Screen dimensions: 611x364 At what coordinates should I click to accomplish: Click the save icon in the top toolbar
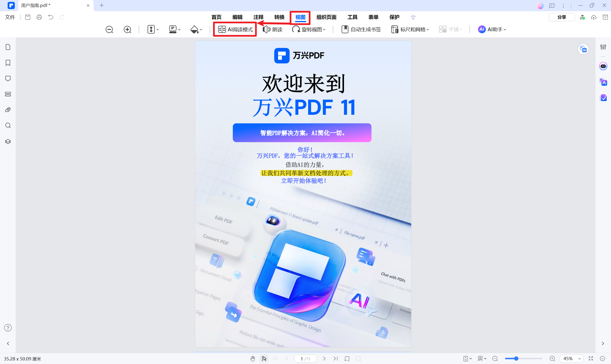click(28, 17)
